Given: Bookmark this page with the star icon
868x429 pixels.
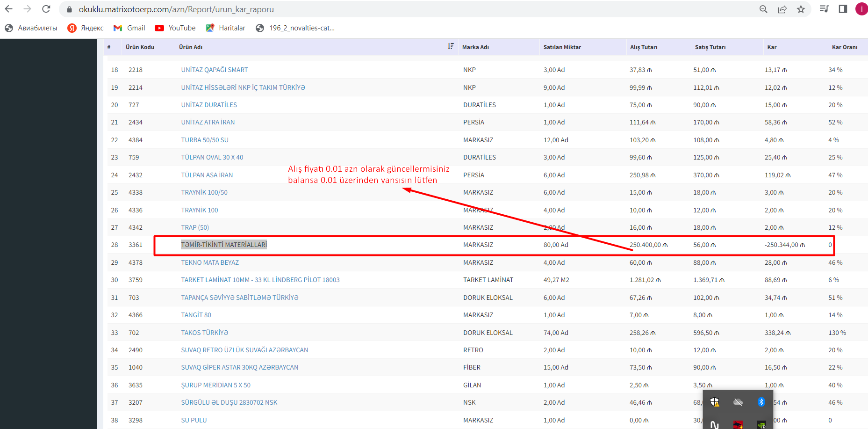Looking at the screenshot, I should click(801, 9).
